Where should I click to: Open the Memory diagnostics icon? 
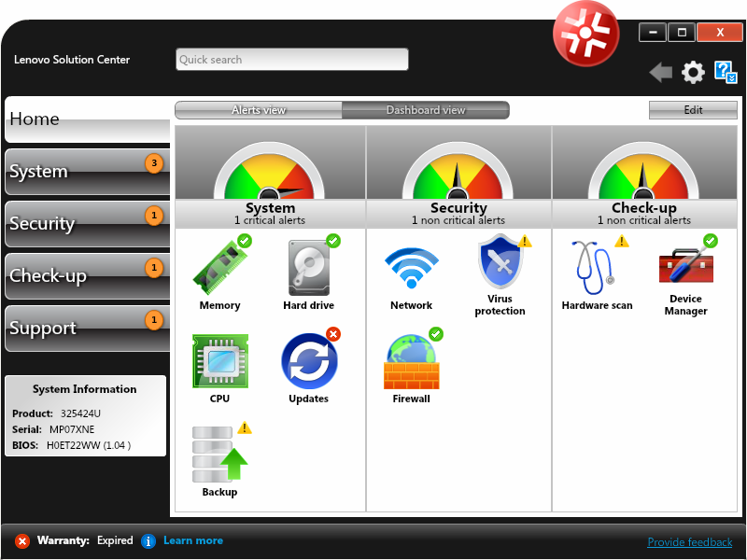(x=219, y=266)
